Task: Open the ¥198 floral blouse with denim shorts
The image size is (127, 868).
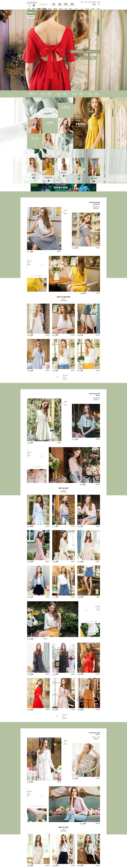Action: click(x=88, y=510)
